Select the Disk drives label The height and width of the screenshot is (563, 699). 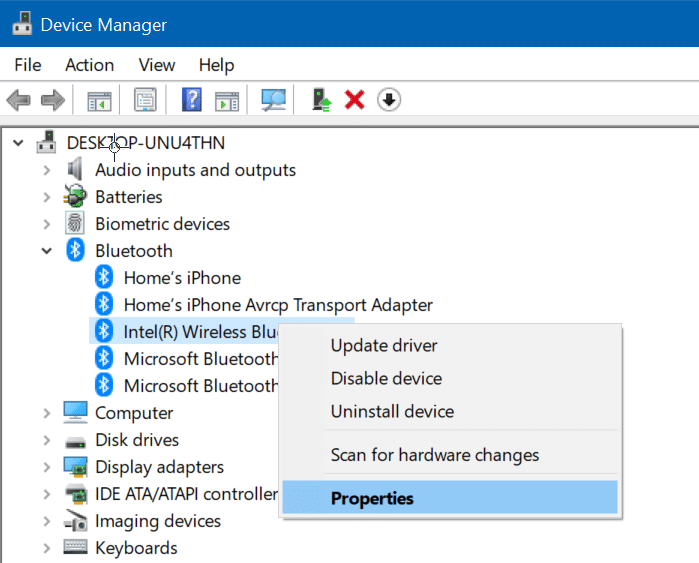(x=137, y=440)
